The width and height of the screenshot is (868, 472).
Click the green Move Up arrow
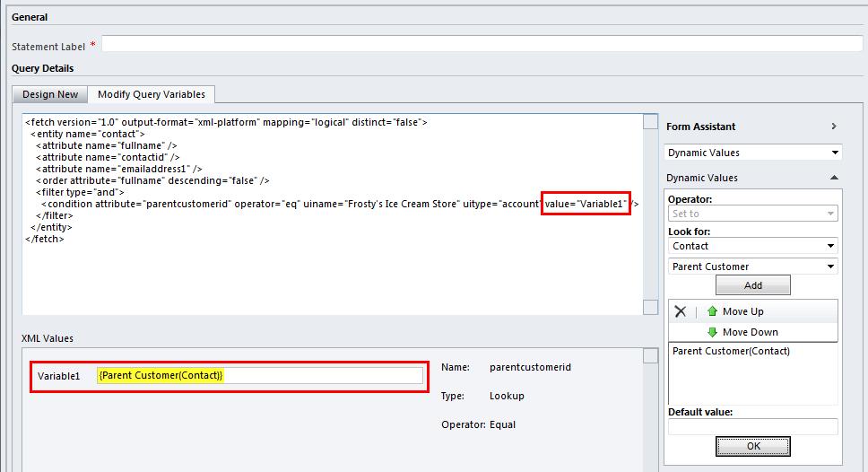click(x=712, y=311)
